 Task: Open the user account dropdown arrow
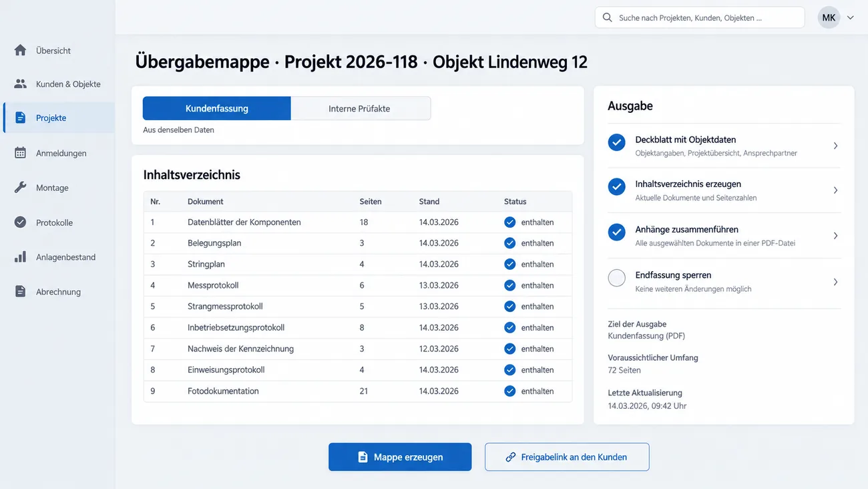coord(851,18)
